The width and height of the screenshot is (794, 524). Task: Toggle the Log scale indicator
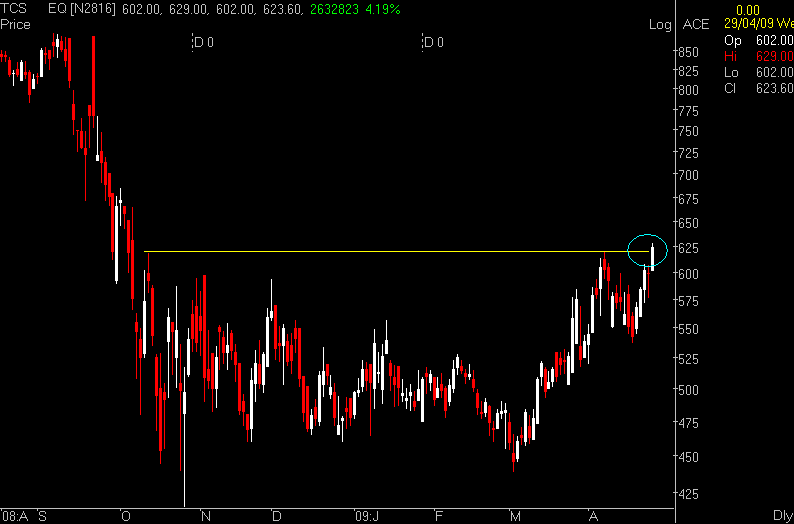coord(660,25)
